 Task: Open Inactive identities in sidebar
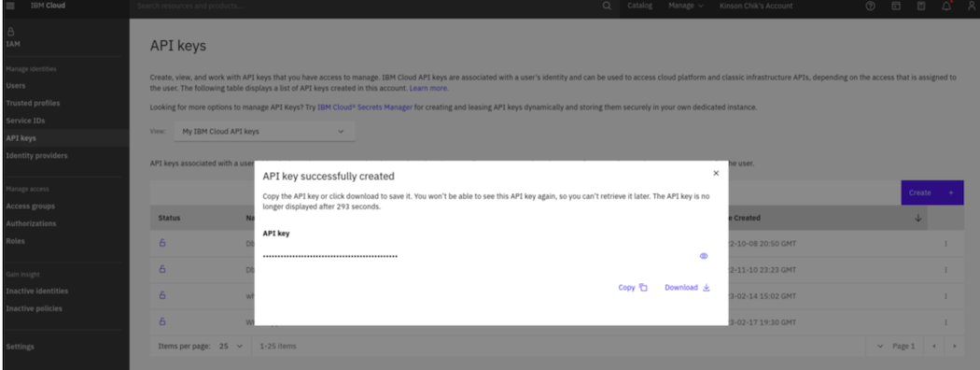[x=37, y=292]
